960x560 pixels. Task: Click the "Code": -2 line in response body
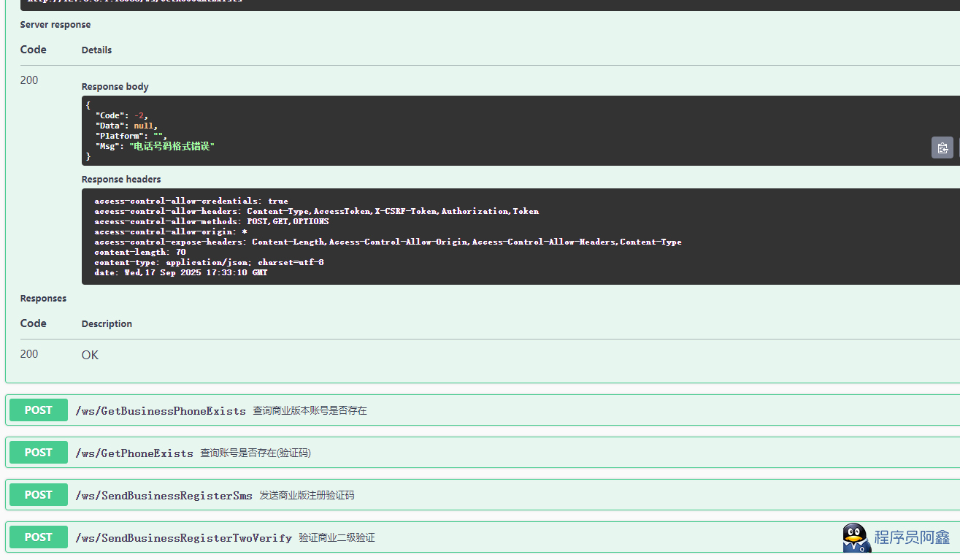(x=122, y=115)
